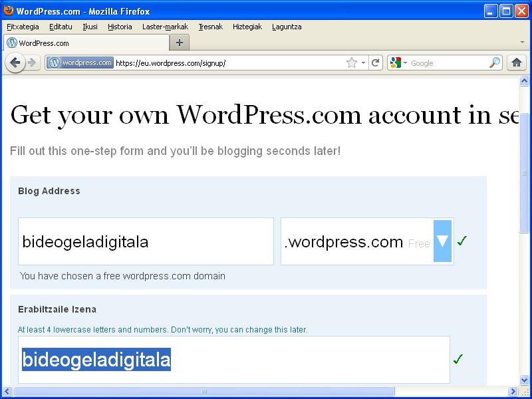Click the "Get your own WordPress.com account" heading

point(265,115)
